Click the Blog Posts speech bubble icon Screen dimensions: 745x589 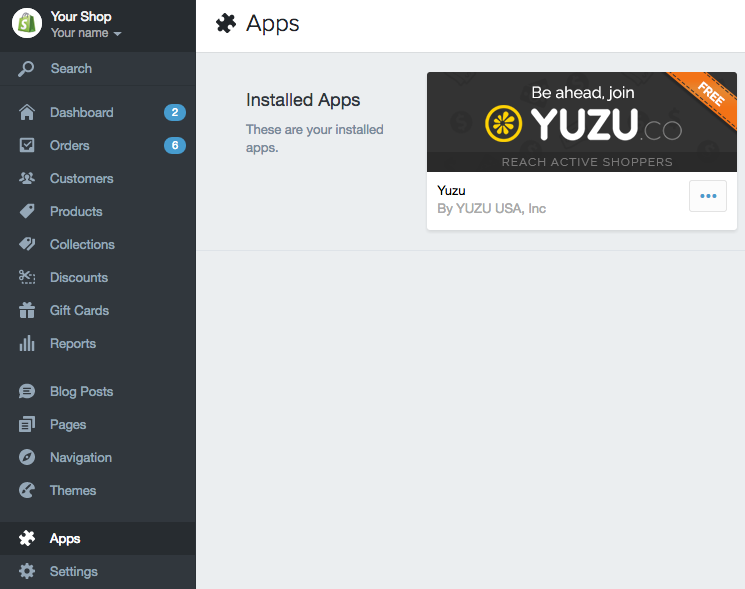coord(27,391)
